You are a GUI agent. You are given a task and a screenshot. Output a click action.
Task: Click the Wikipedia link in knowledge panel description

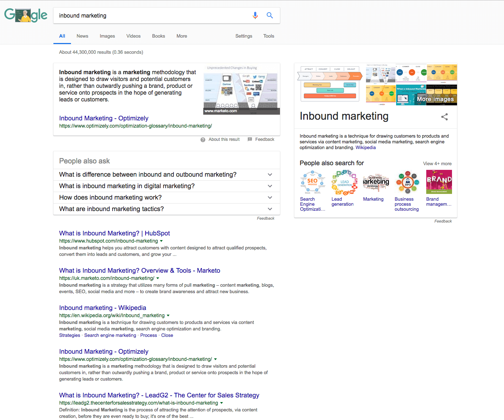click(366, 148)
